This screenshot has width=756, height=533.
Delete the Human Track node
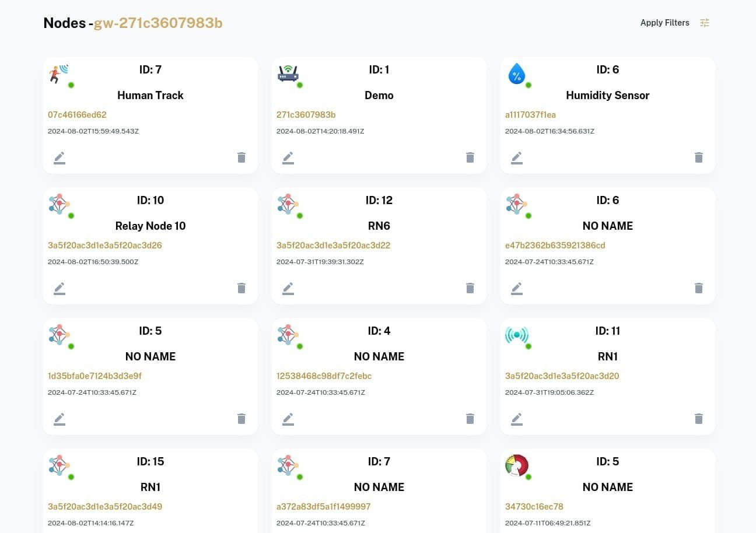[242, 157]
